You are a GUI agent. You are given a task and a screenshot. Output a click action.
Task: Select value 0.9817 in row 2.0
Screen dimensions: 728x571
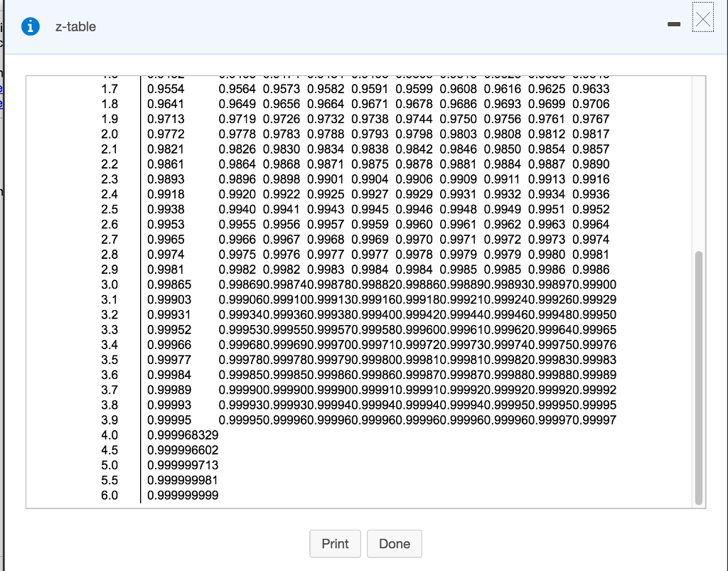591,134
